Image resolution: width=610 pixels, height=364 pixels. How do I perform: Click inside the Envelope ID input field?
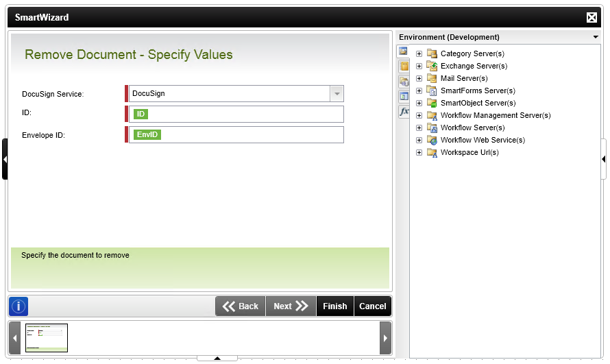click(x=236, y=134)
